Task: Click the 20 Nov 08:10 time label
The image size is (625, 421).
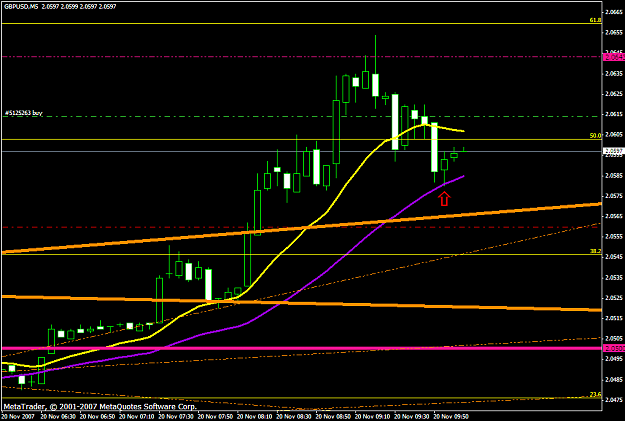Action: [x=255, y=416]
